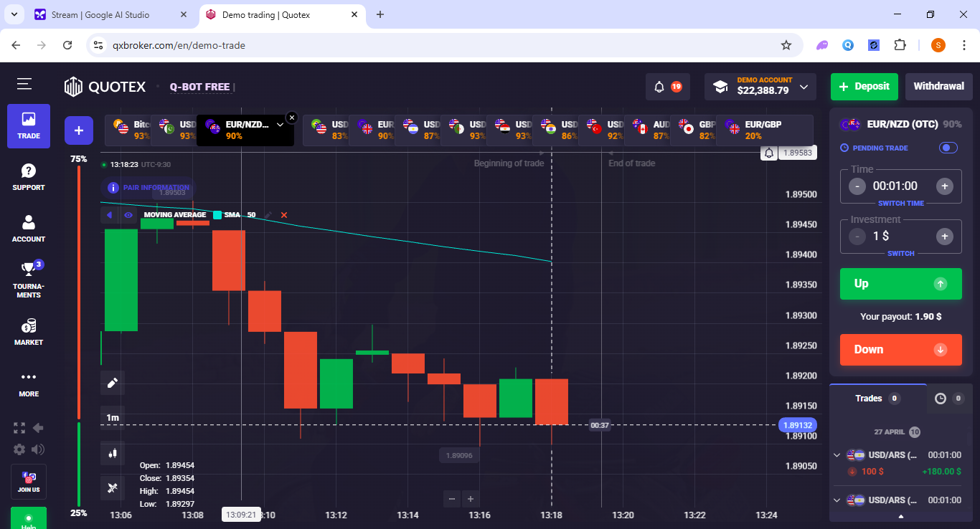Toggle Moving Average indicator visibility eye icon
Image resolution: width=980 pixels, height=529 pixels.
pos(128,214)
